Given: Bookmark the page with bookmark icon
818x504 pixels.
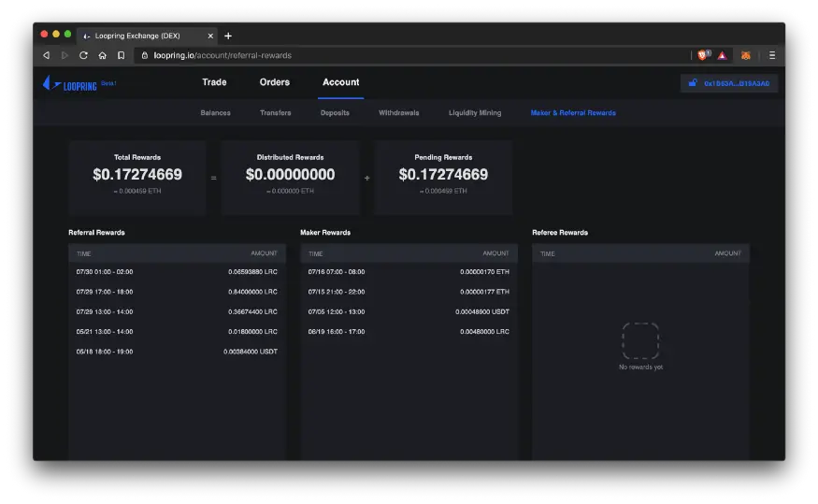Looking at the screenshot, I should [121, 55].
